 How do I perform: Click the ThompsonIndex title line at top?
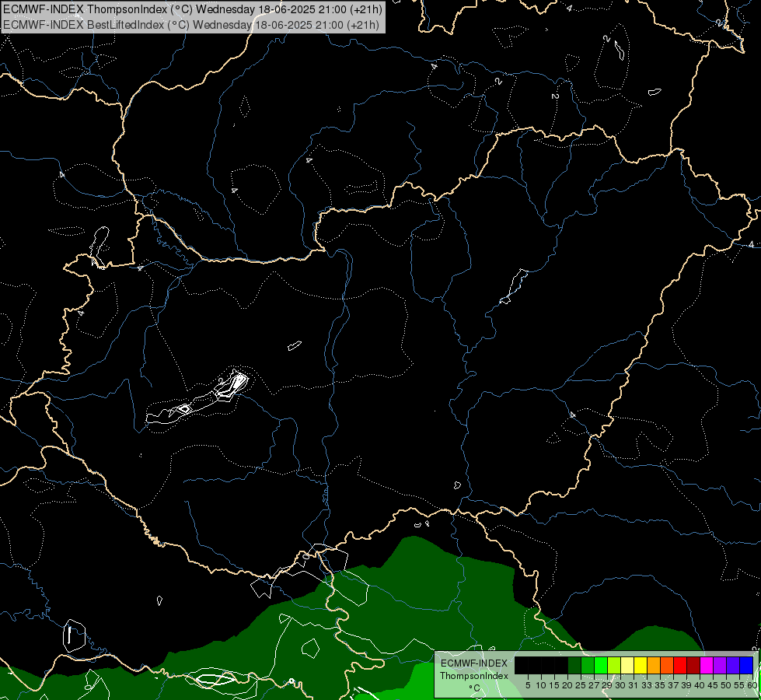193,9
